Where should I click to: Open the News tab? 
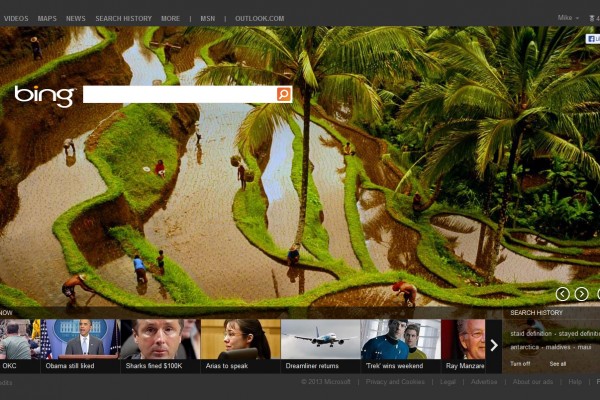(76, 18)
